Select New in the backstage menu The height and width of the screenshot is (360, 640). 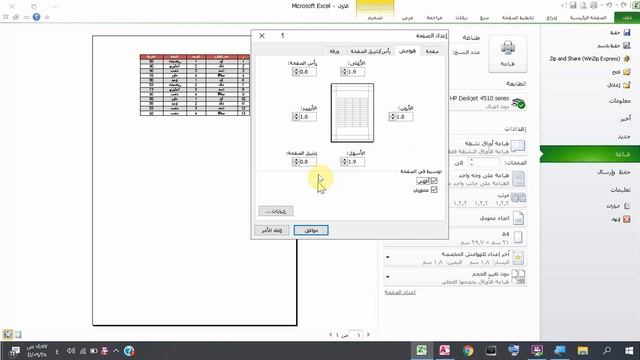[x=624, y=136]
